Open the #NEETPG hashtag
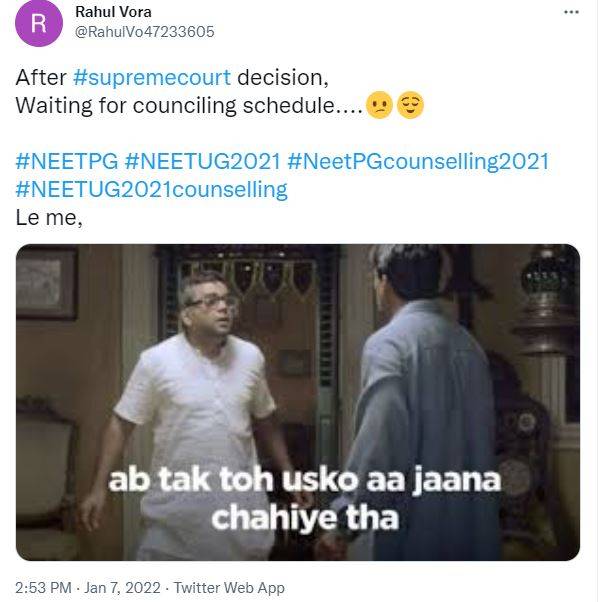 click(67, 161)
